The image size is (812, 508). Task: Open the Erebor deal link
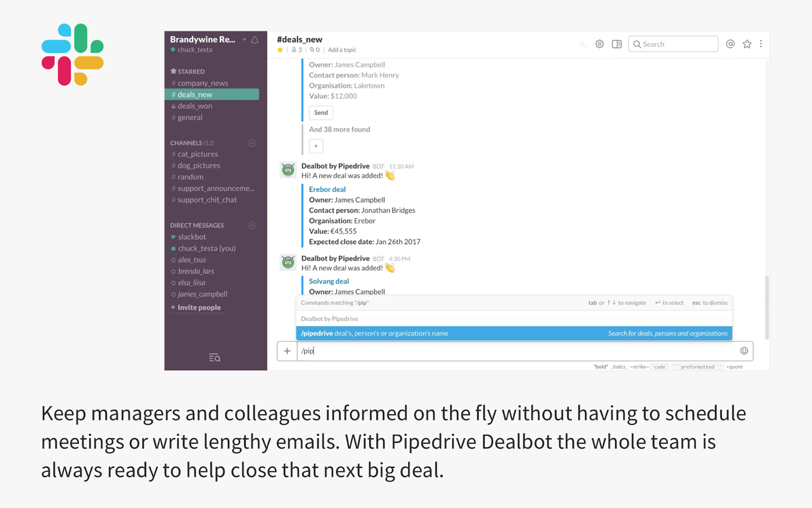click(x=327, y=189)
